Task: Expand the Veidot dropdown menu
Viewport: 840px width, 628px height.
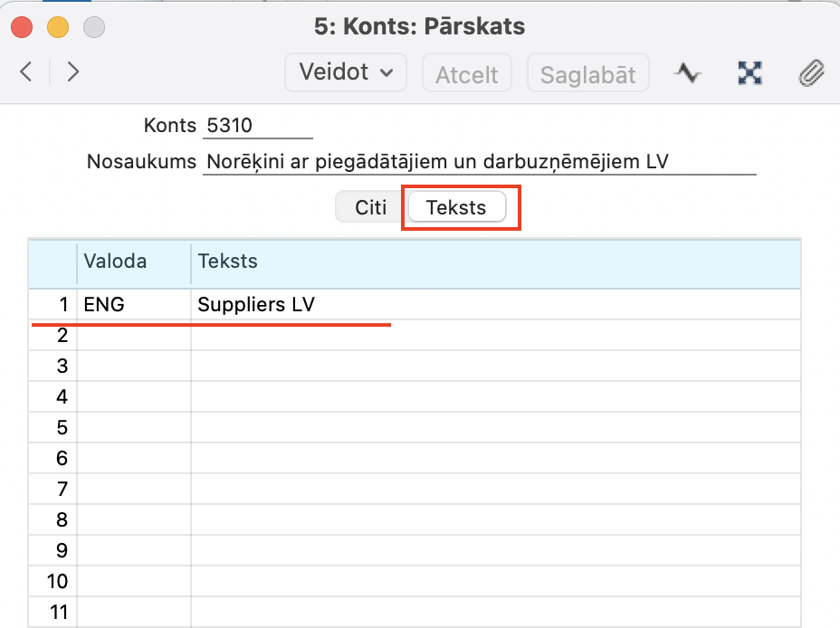Action: pyautogui.click(x=346, y=72)
